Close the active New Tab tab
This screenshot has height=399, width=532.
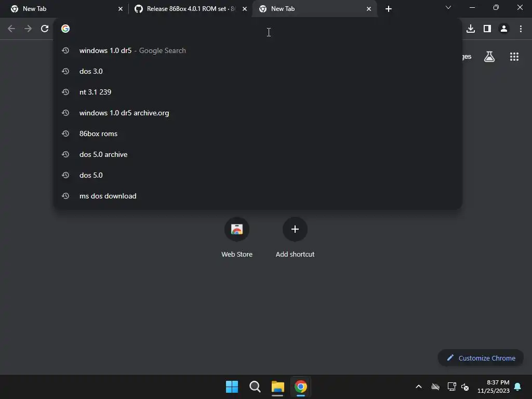(x=369, y=9)
